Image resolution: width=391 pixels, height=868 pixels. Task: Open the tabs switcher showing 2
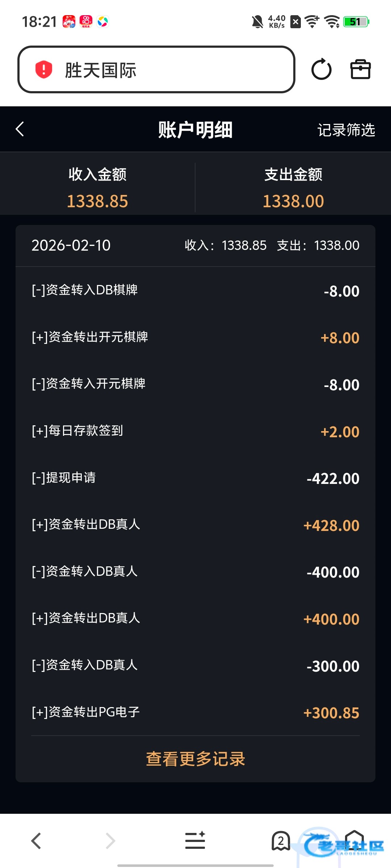(x=281, y=841)
